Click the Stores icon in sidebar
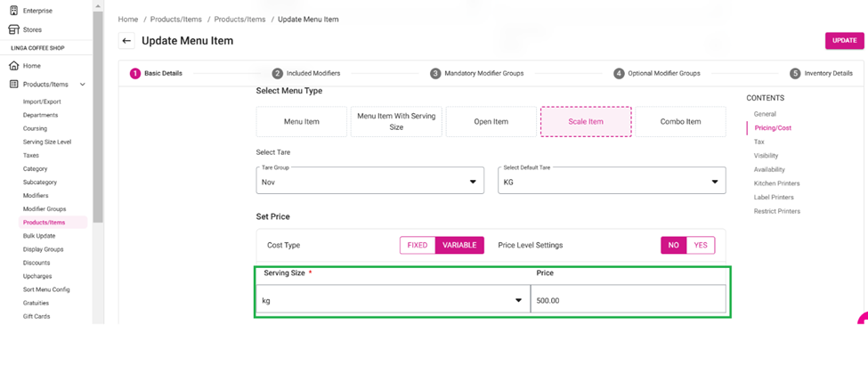The height and width of the screenshot is (374, 868). [x=13, y=29]
